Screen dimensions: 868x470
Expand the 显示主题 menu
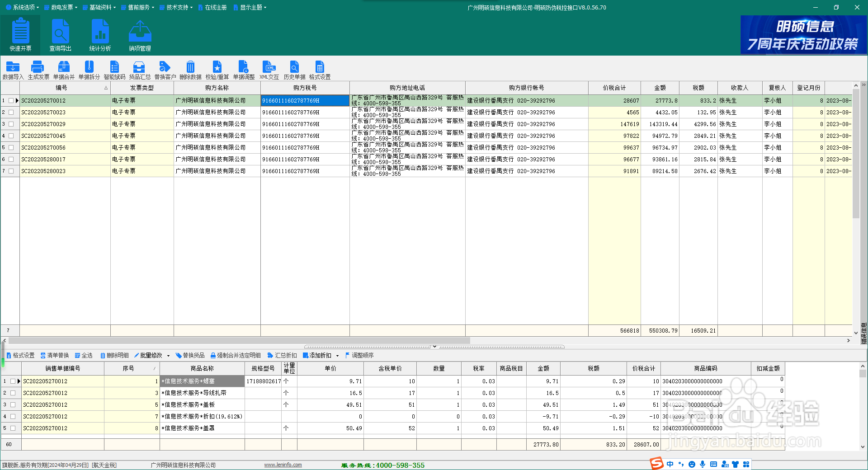click(x=250, y=7)
